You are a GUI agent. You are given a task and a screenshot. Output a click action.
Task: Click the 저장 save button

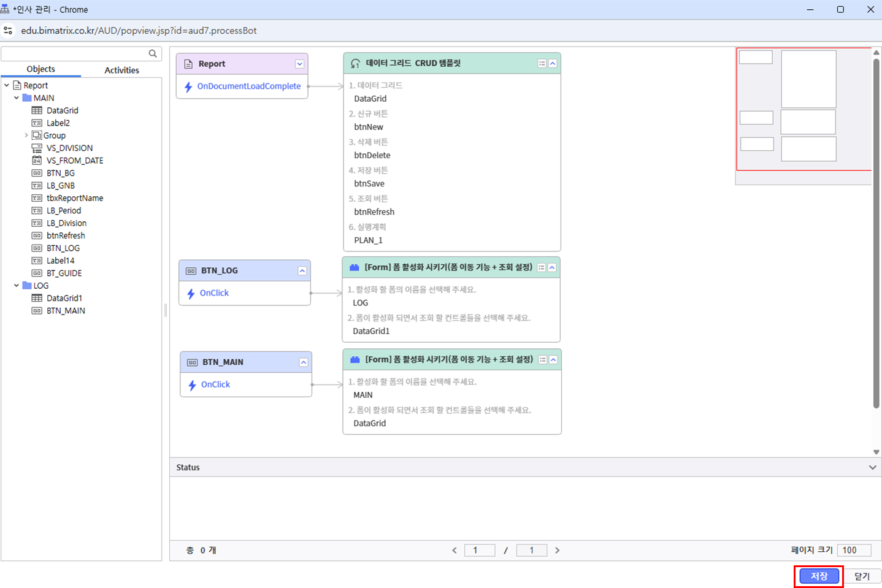point(818,576)
